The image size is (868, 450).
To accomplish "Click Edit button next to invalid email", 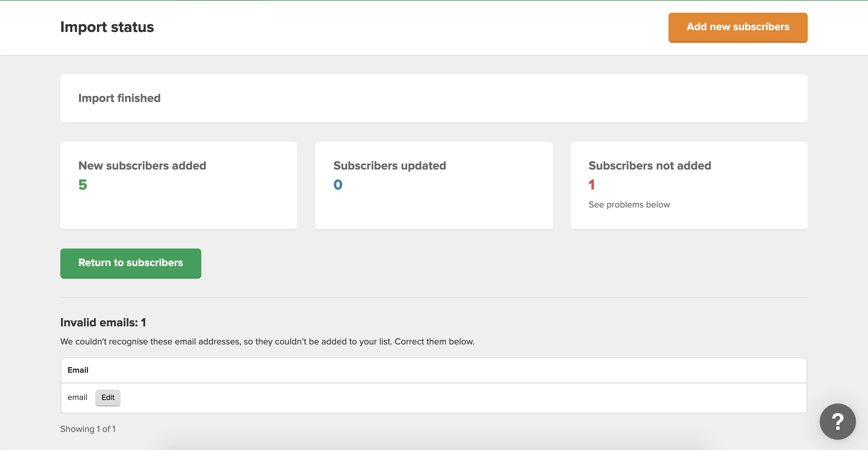I will (108, 398).
